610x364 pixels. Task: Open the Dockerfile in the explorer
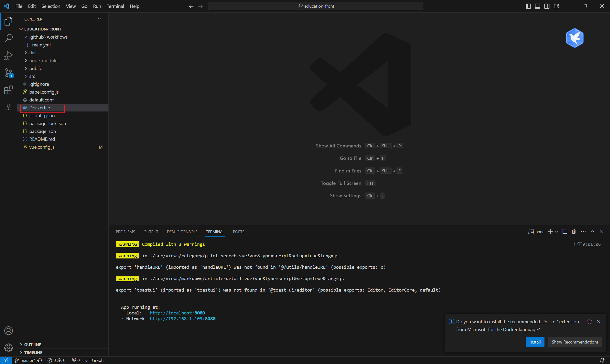coord(39,107)
